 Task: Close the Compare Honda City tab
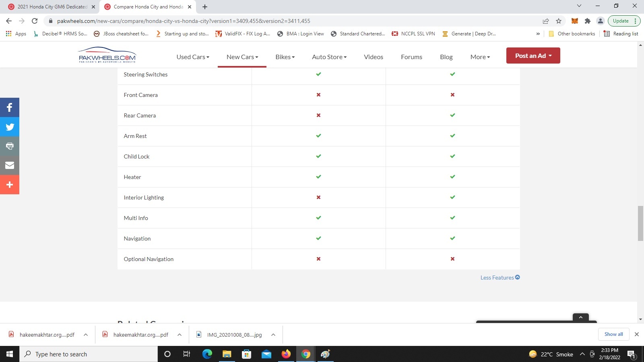point(190,7)
